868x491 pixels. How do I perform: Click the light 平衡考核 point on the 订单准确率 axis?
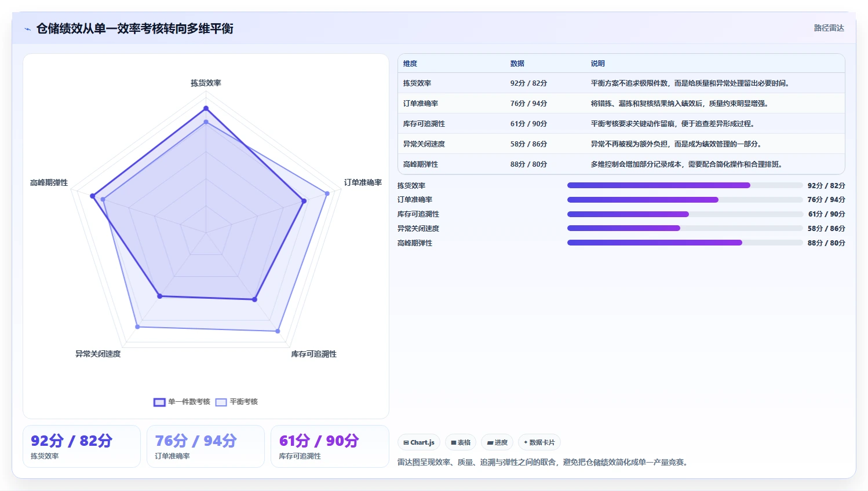pyautogui.click(x=327, y=193)
